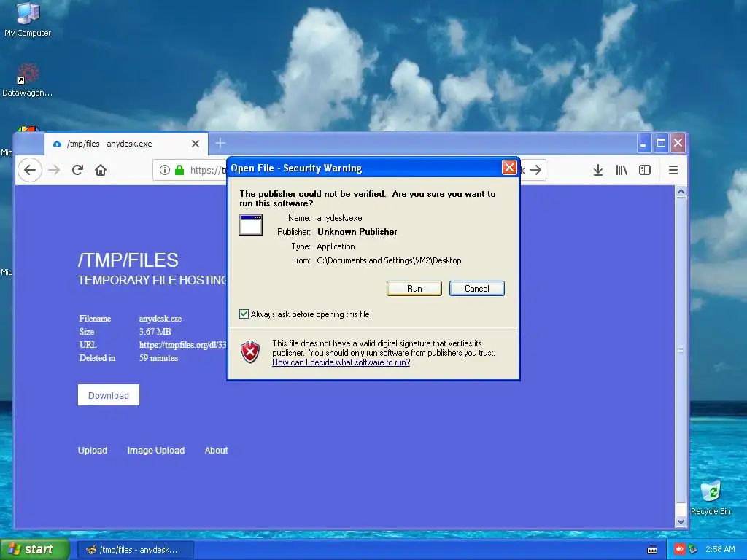This screenshot has height=560, width=747.
Task: Select the /tmp/files - anydesk.exe tab
Action: 126,144
